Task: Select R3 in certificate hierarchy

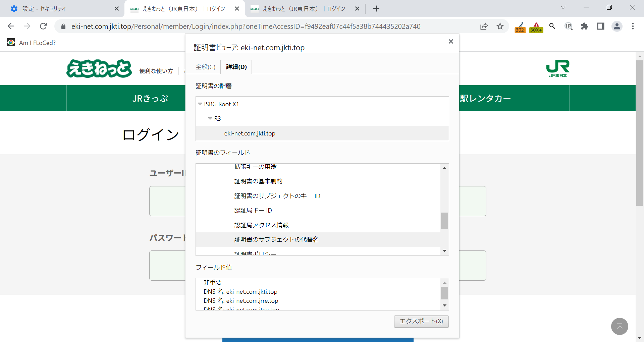Action: [x=217, y=119]
